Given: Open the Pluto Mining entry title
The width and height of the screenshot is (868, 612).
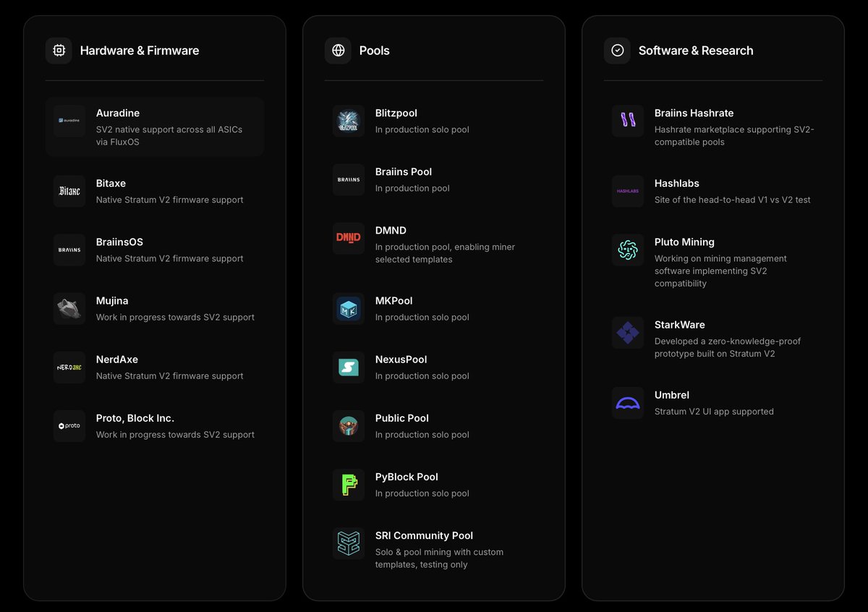Looking at the screenshot, I should tap(684, 242).
